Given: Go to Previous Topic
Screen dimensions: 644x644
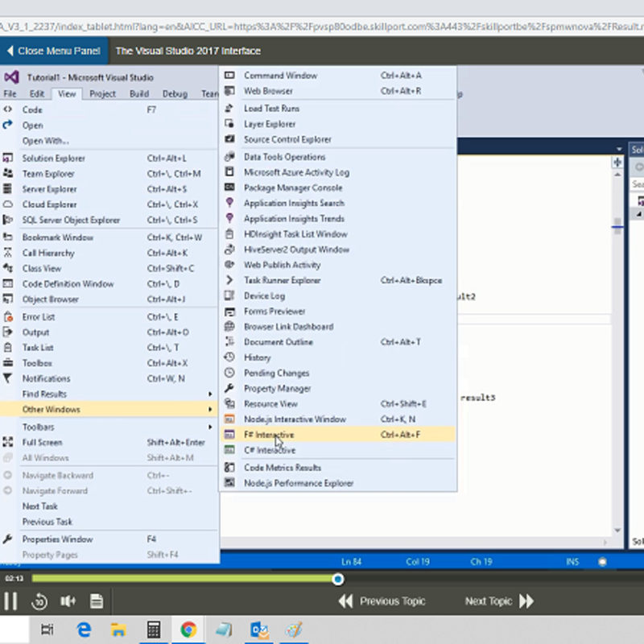Looking at the screenshot, I should click(x=382, y=601).
